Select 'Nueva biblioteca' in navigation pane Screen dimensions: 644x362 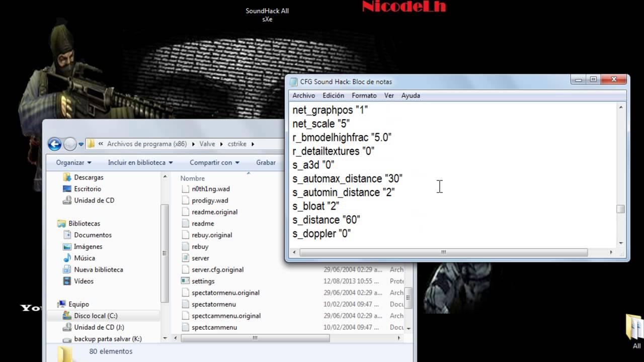point(99,269)
